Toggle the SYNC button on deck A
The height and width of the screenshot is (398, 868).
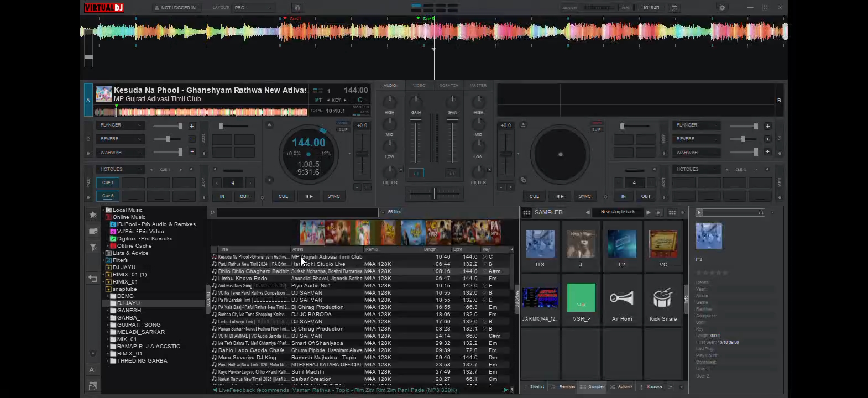click(334, 196)
